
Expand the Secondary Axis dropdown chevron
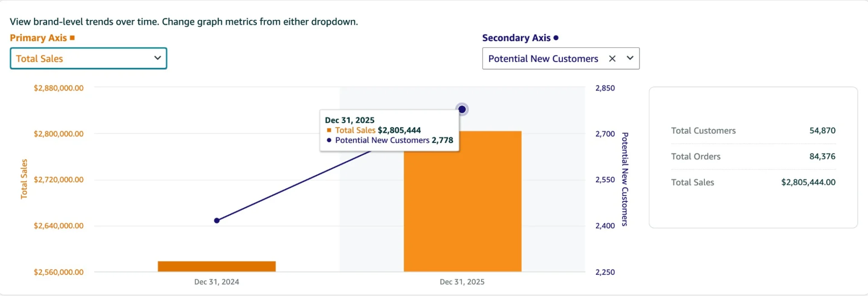point(630,58)
